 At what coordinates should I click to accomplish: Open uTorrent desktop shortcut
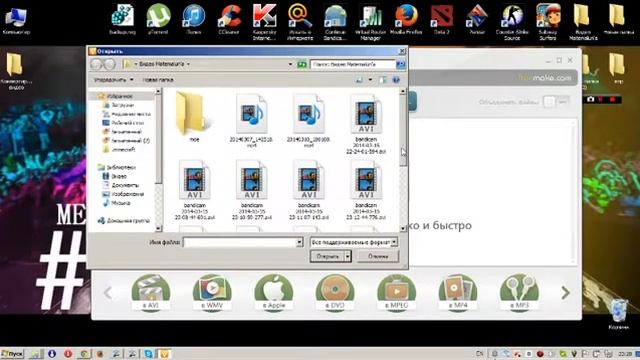pos(158,20)
